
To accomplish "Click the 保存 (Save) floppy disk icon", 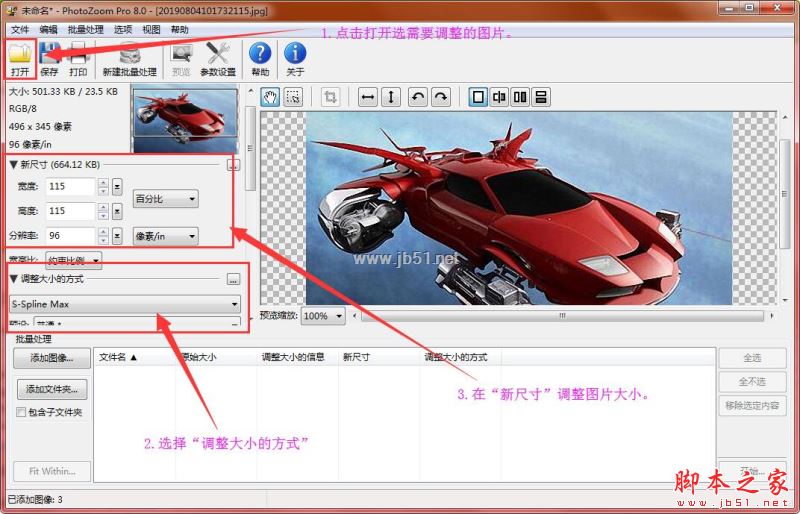I will [x=50, y=56].
